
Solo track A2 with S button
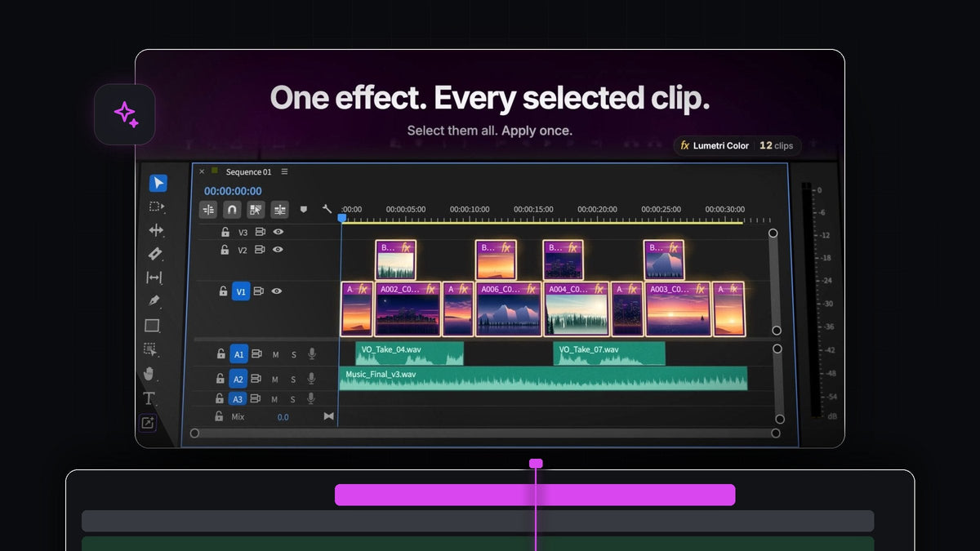(x=293, y=380)
